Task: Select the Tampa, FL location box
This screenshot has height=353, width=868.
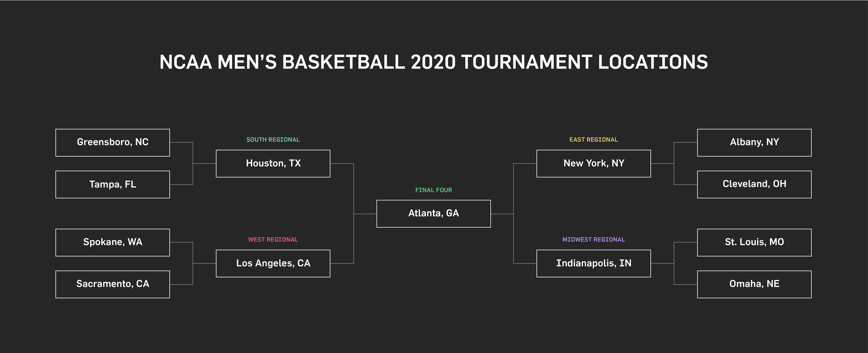Action: 112,184
